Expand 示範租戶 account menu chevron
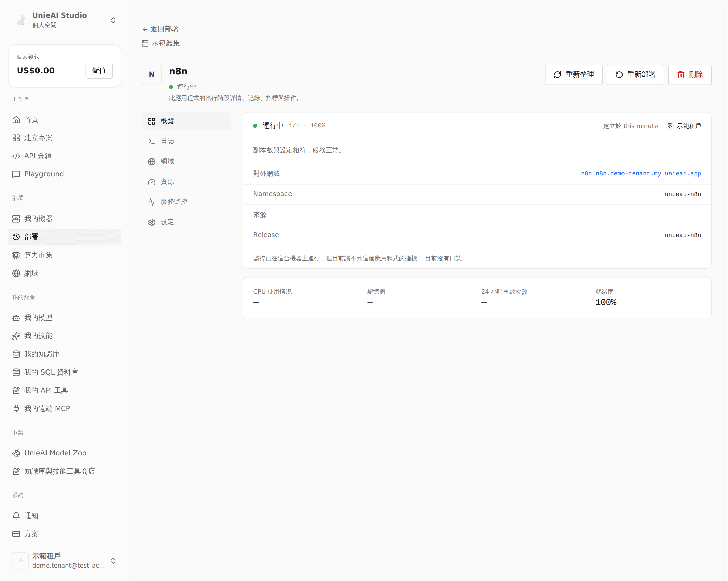728x581 pixels. (x=113, y=561)
